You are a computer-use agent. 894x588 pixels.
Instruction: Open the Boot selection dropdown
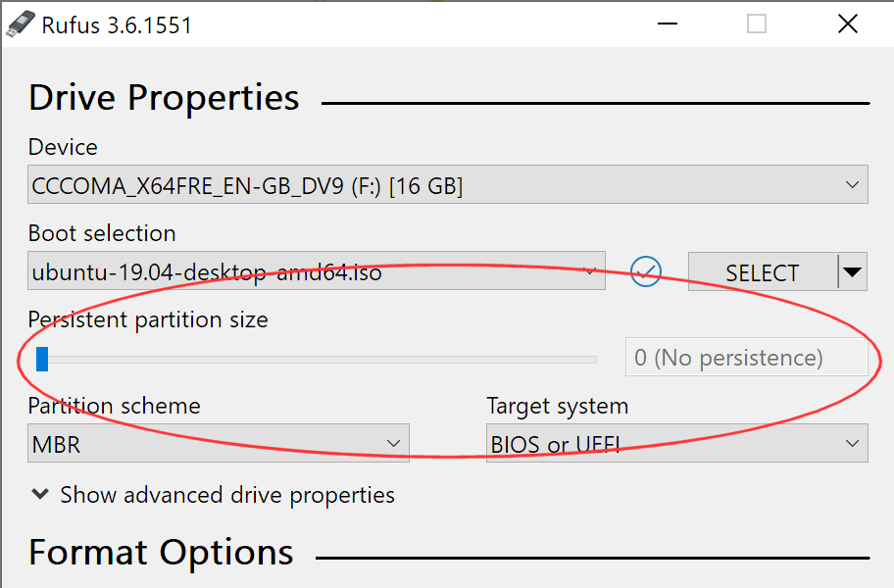[317, 270]
